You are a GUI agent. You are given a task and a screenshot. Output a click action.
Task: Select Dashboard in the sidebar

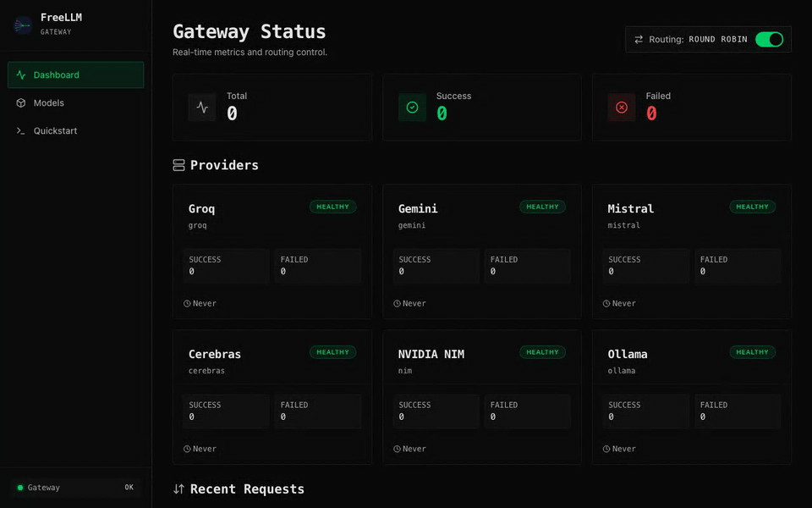click(75, 75)
